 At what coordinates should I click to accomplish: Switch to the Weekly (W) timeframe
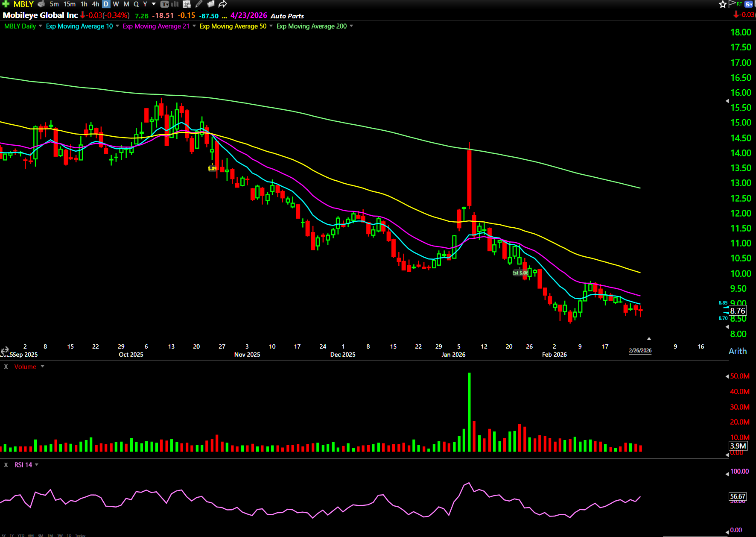coord(116,4)
